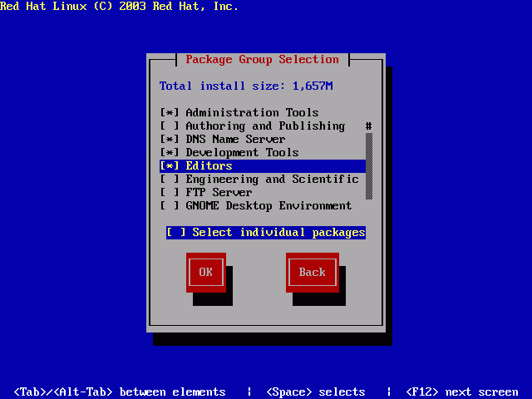The height and width of the screenshot is (399, 532).
Task: Uncheck the DNS Name Server group
Action: pyautogui.click(x=169, y=139)
